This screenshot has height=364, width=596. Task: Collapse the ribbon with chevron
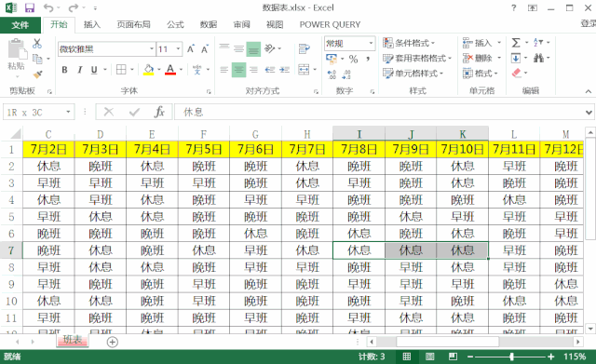tap(588, 91)
